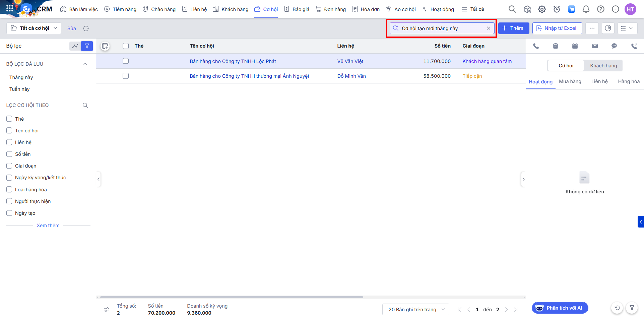Select the checkbox for Công ty TNHH Lộc Phát row
Image resolution: width=644 pixels, height=320 pixels.
[126, 61]
